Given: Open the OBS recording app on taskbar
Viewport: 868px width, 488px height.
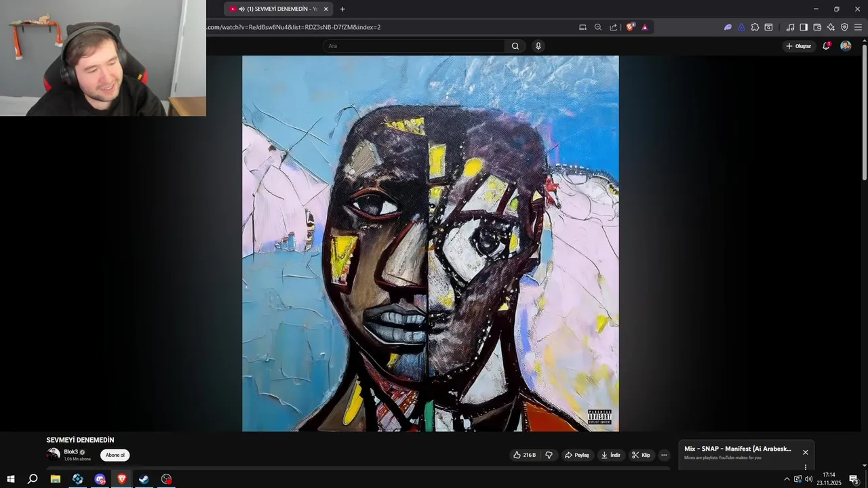Looking at the screenshot, I should tap(166, 479).
